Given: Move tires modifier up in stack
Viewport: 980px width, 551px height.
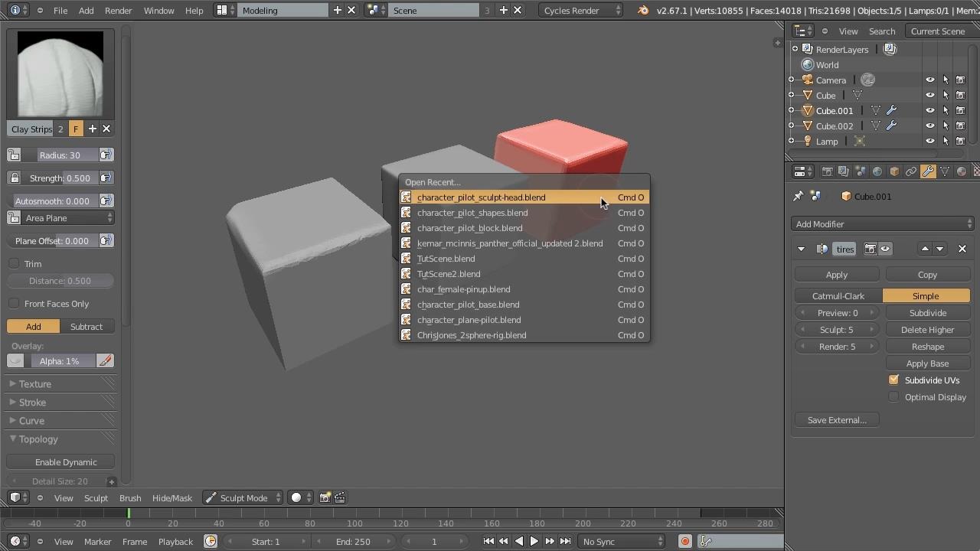Looking at the screenshot, I should point(925,249).
